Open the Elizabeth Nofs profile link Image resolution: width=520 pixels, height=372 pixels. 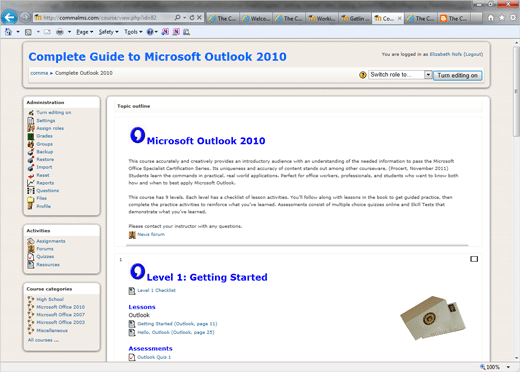click(x=446, y=54)
